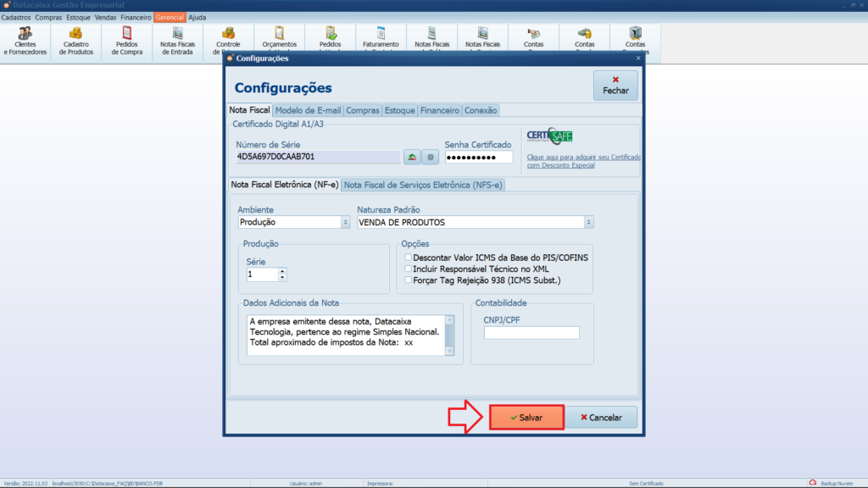Click the CertiSafe logo
868x488 pixels.
(x=549, y=136)
